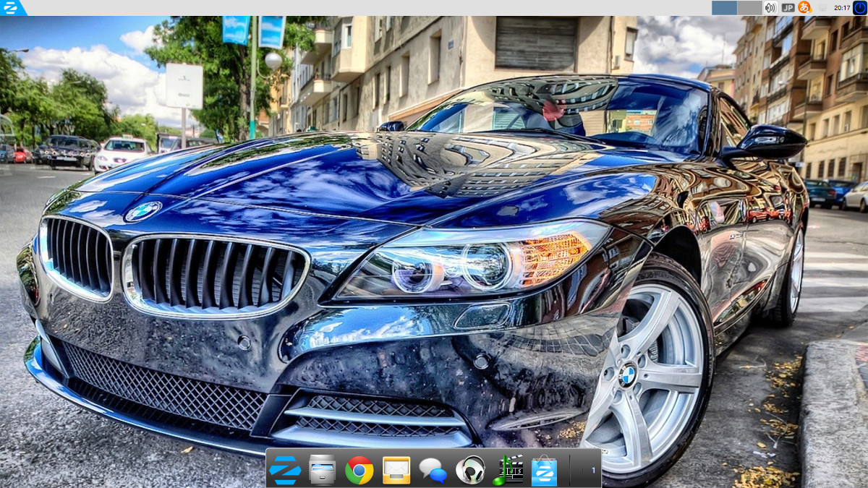Launch the headphones music player from the dock
The width and height of the screenshot is (868, 488).
(470, 470)
